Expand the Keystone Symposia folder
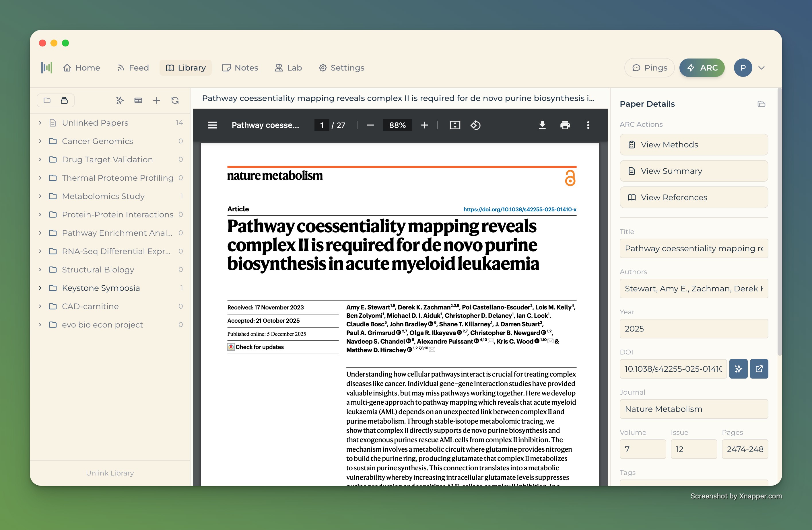This screenshot has height=530, width=812. point(40,288)
